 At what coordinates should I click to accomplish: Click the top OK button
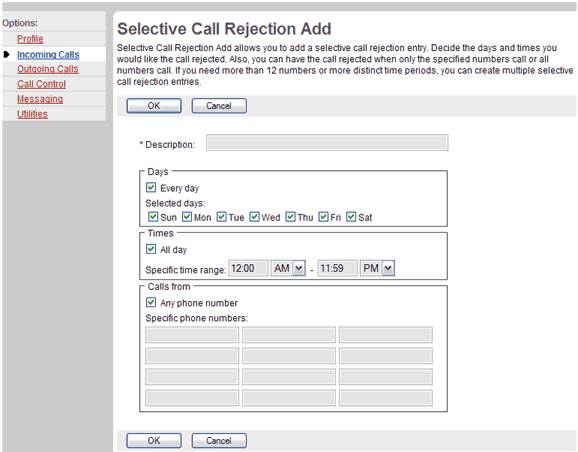coord(154,106)
